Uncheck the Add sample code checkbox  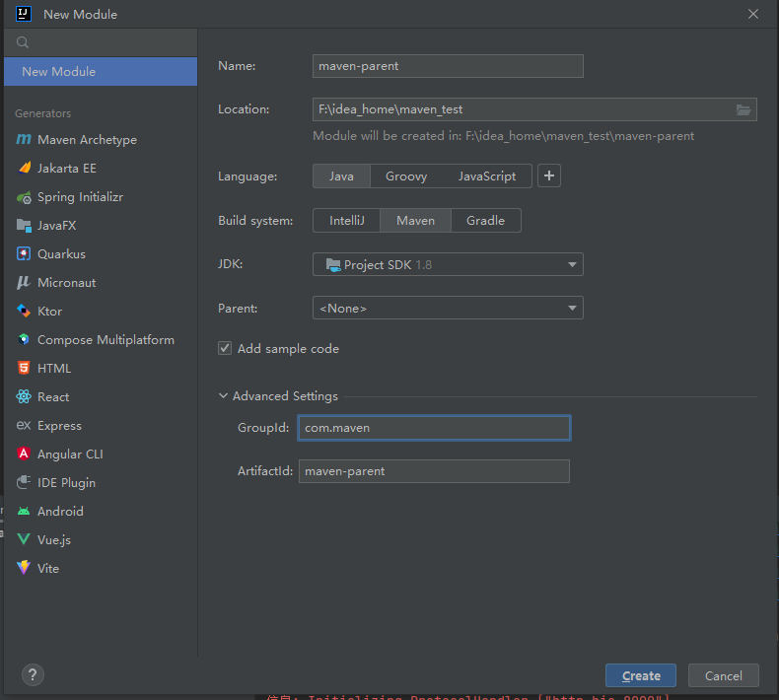click(225, 348)
